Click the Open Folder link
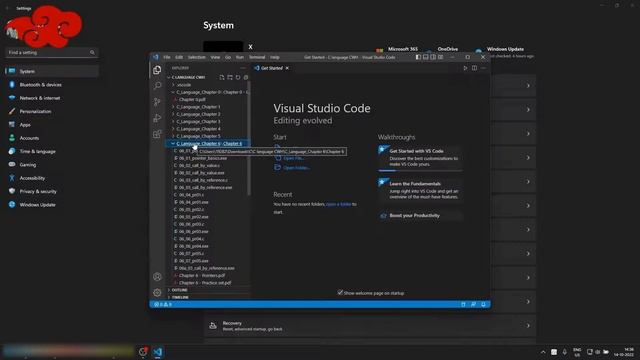This screenshot has width=640, height=360. point(296,168)
